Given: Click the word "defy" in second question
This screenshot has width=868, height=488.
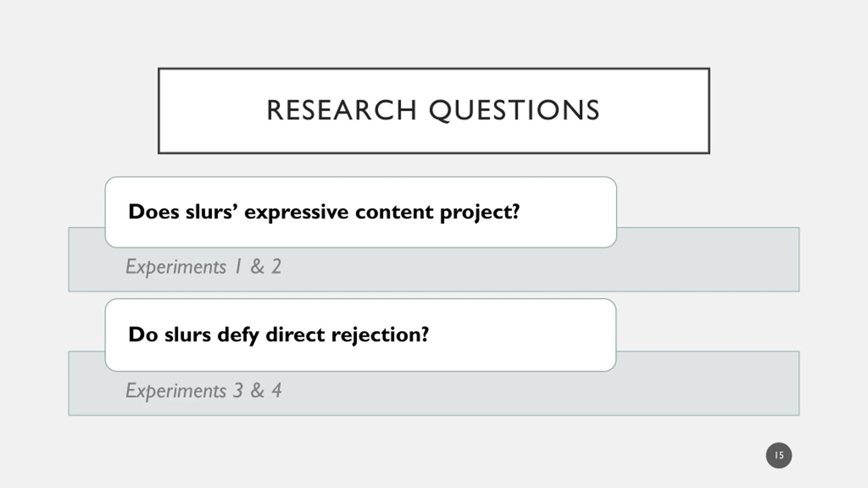Looking at the screenshot, I should 238,335.
